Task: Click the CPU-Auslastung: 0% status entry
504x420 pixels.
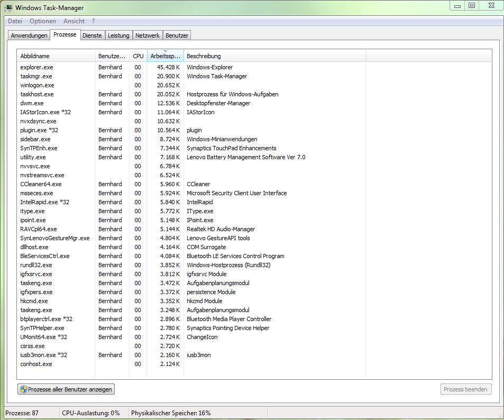Action: 91,413
